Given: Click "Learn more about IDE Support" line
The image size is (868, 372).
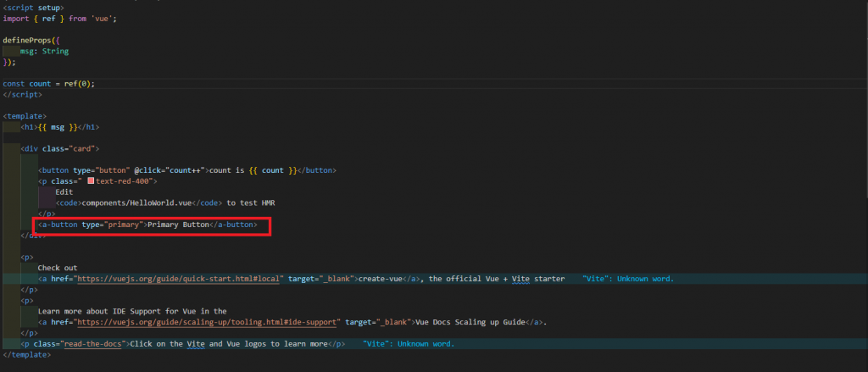Looking at the screenshot, I should [x=132, y=311].
